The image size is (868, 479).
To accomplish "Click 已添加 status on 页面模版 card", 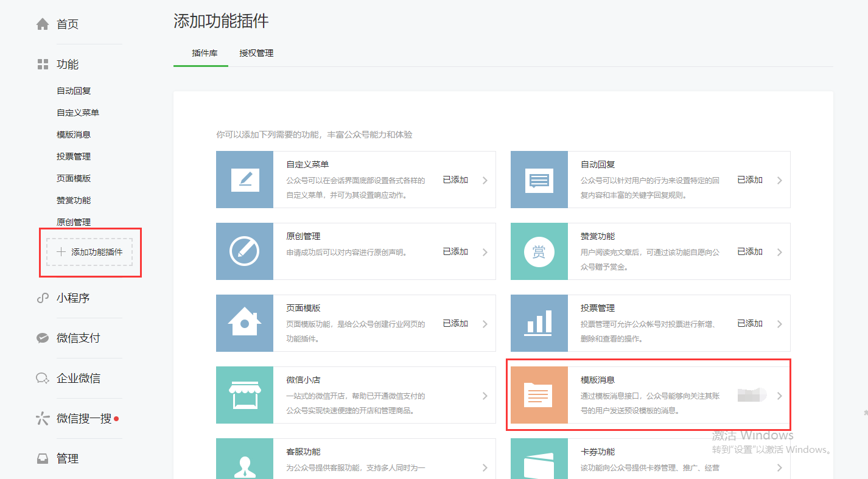I will point(455,324).
